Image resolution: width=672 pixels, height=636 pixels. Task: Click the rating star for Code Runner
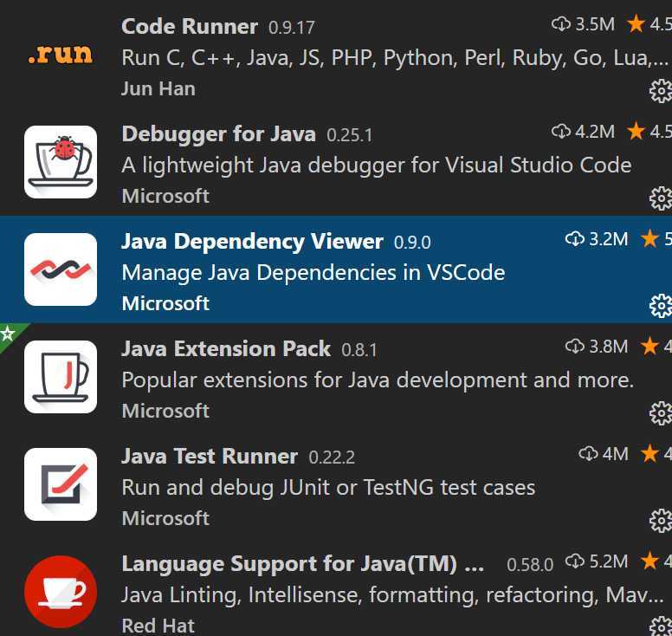click(636, 23)
